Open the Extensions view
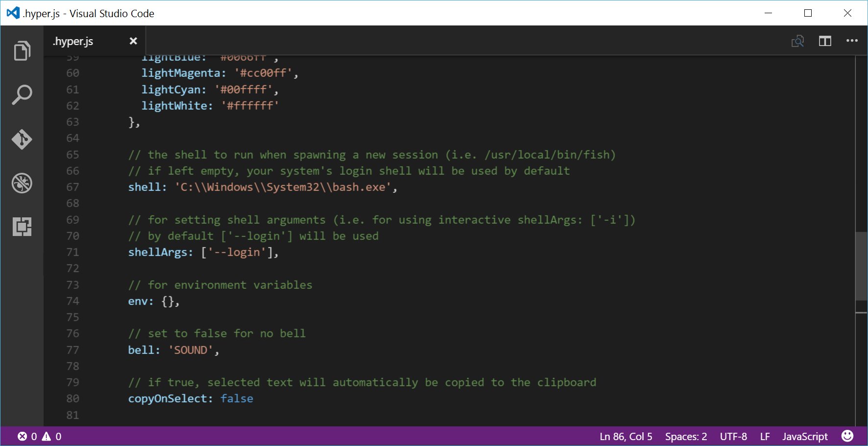Screen dimensions: 868x446 click(22, 227)
